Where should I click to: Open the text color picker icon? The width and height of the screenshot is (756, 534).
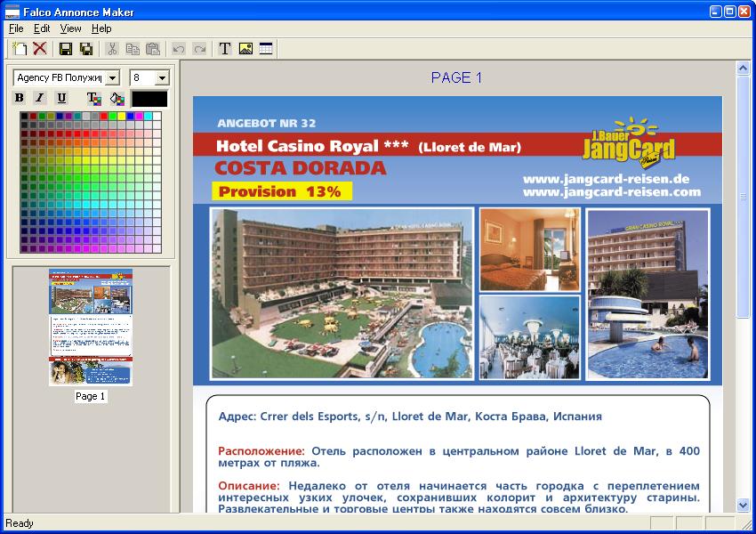click(x=94, y=99)
